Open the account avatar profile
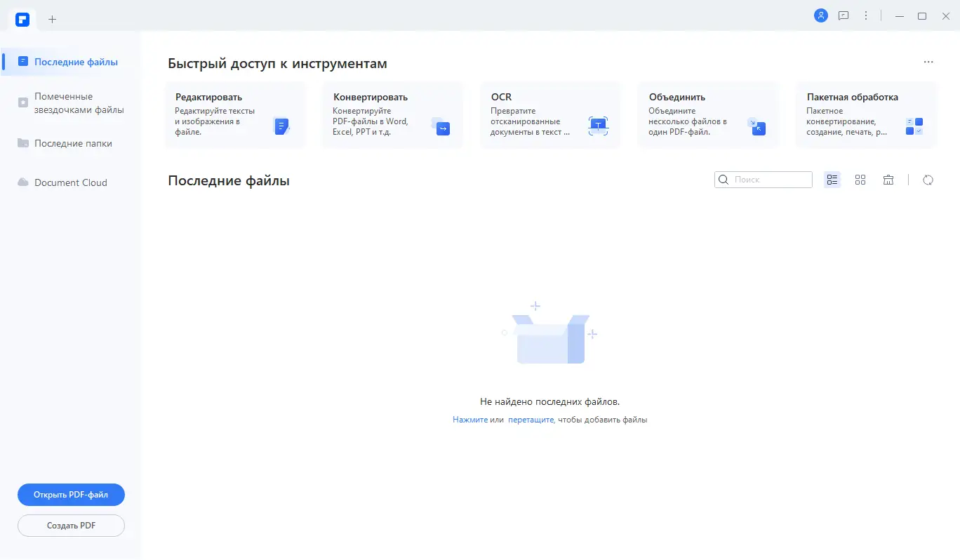 click(820, 15)
